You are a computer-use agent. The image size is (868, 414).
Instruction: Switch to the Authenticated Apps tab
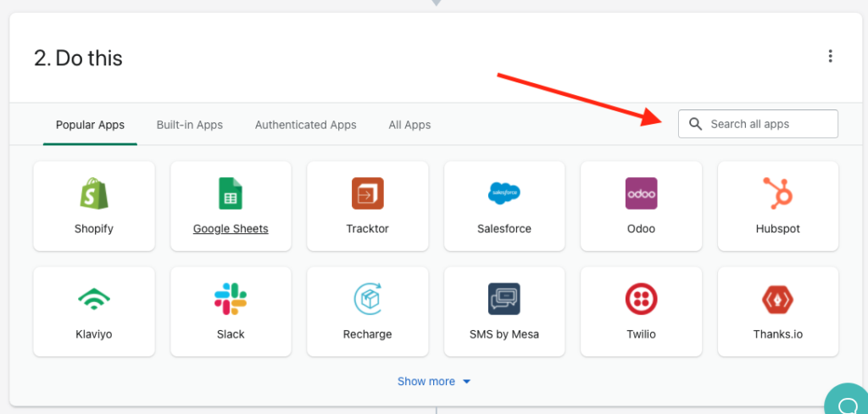click(305, 125)
